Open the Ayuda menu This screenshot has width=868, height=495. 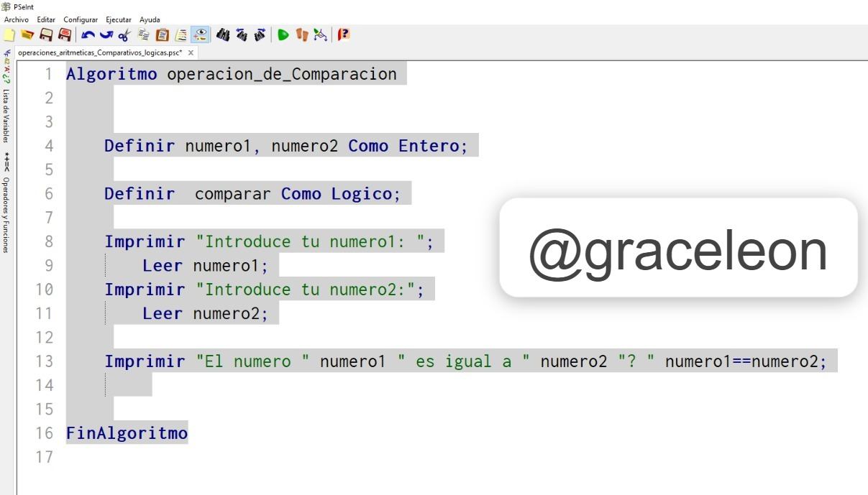click(x=150, y=19)
